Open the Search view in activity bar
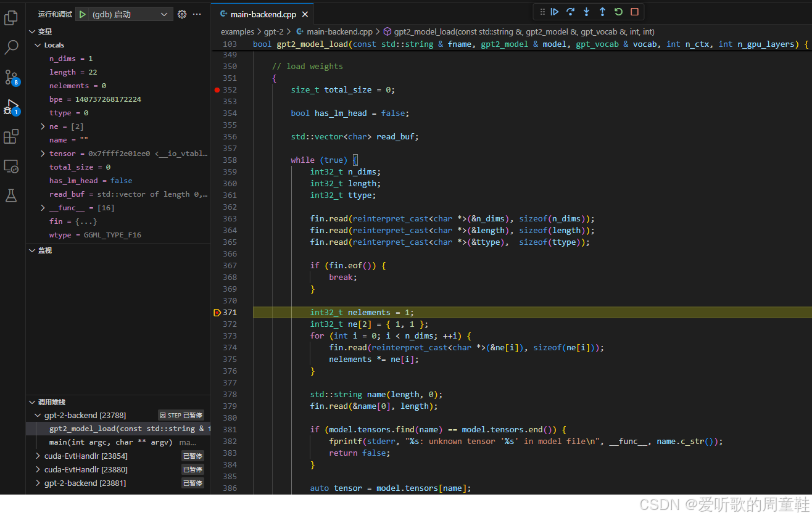 11,47
